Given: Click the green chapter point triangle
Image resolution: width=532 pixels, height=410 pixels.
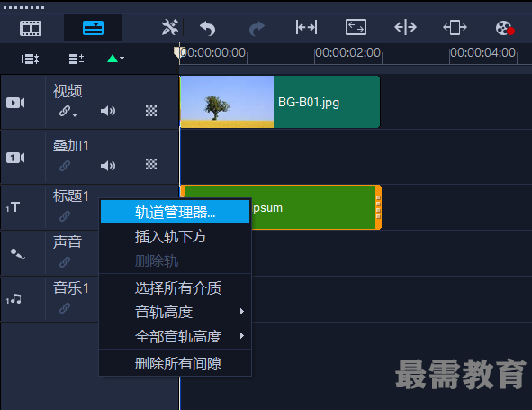Looking at the screenshot, I should (113, 59).
